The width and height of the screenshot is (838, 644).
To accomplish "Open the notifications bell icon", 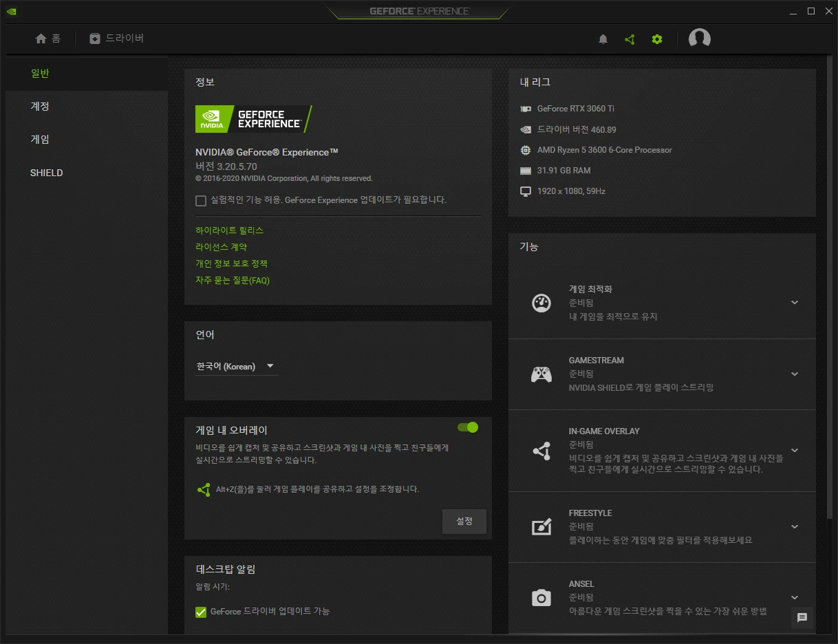I will (x=603, y=39).
